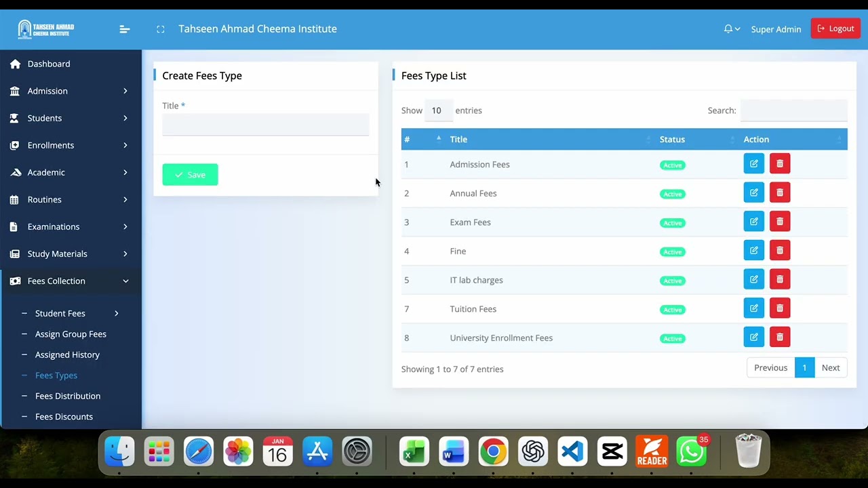868x488 pixels.
Task: Open Microsoft Excel in the dock
Action: 414,451
